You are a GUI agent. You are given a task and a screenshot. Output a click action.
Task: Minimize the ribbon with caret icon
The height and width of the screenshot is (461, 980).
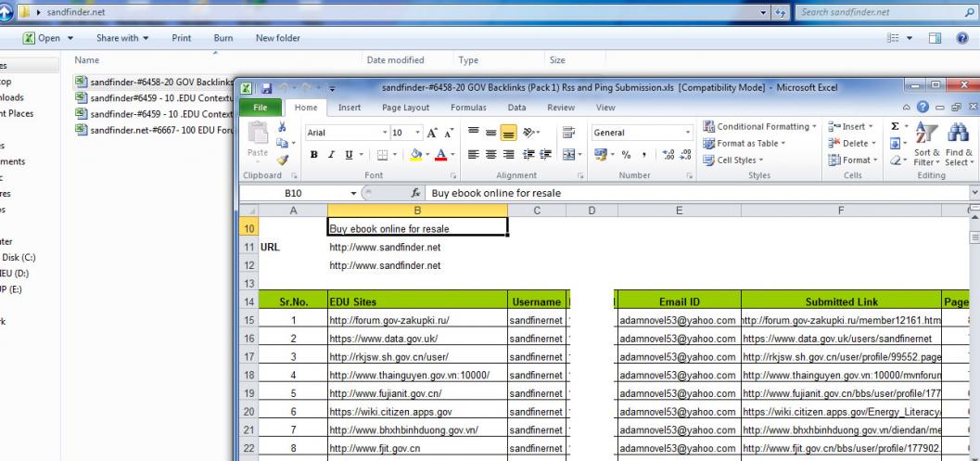pyautogui.click(x=908, y=108)
